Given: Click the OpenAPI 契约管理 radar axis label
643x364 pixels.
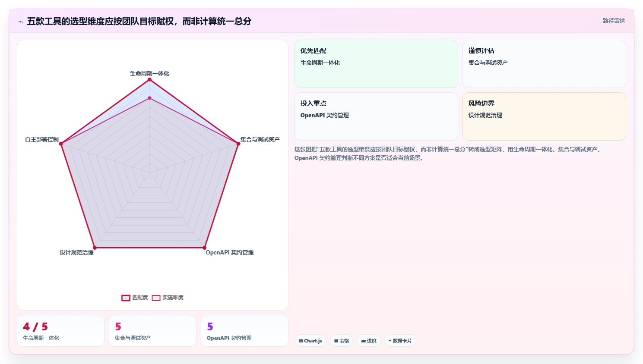Looking at the screenshot, I should pos(230,252).
